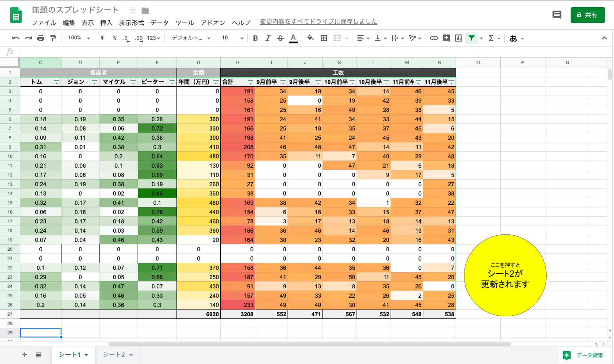Open the アドオン menu
614x364 pixels.
[x=213, y=23]
